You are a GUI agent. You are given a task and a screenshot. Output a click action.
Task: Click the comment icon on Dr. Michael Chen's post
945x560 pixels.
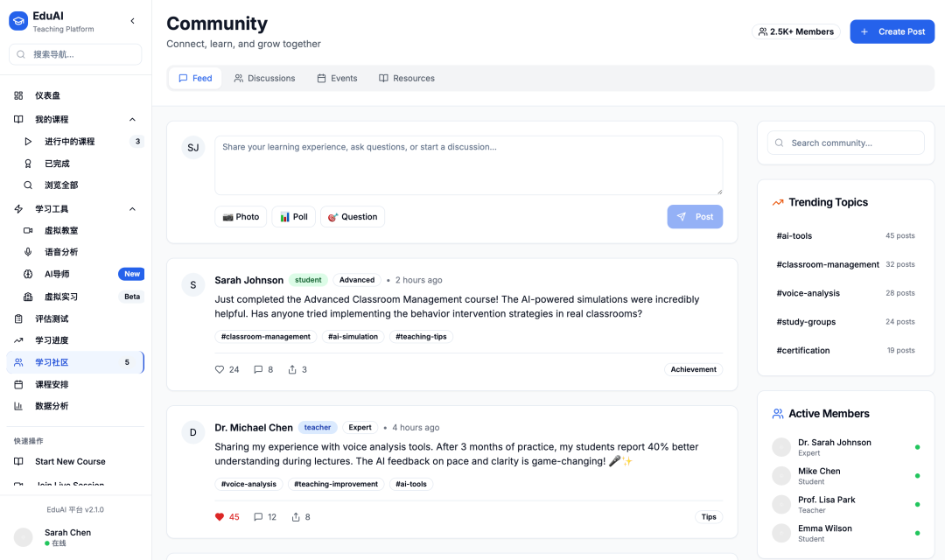(258, 517)
